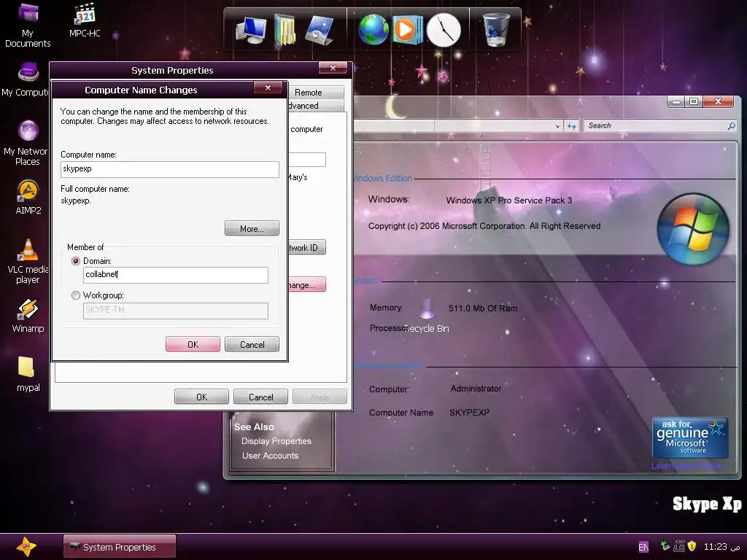
Task: Open the address bar dropdown arrow
Action: click(557, 126)
